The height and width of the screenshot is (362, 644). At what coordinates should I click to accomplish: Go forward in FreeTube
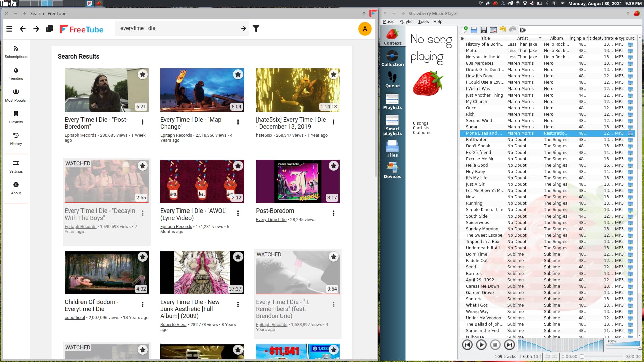(x=36, y=29)
